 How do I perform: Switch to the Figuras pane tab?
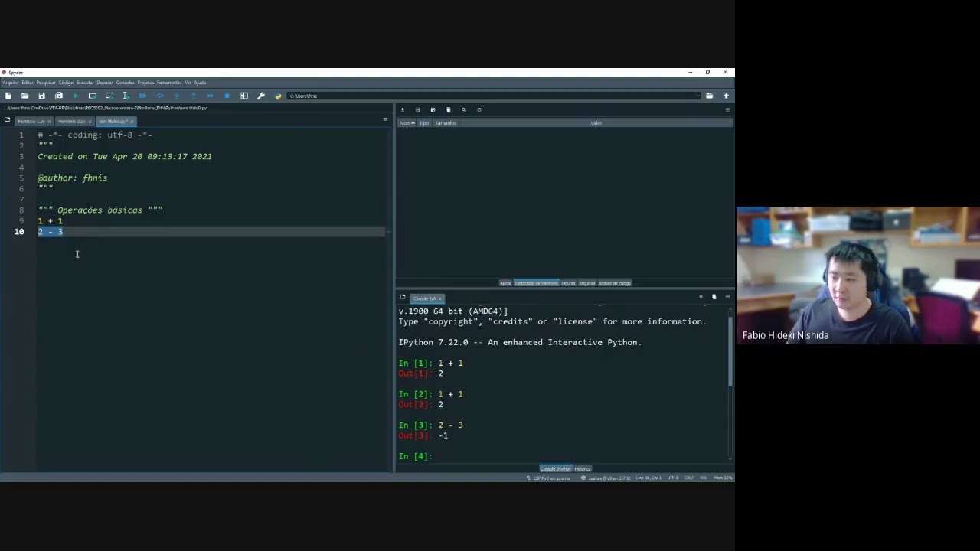pos(568,283)
